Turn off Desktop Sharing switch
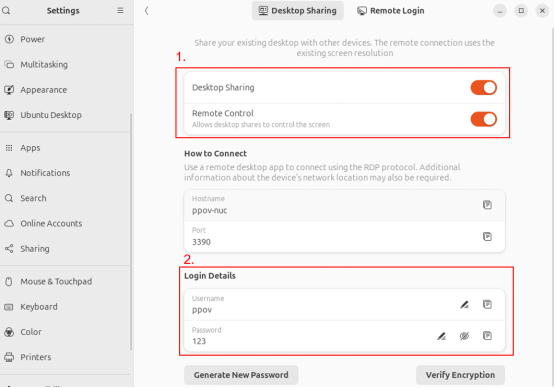 pos(484,88)
